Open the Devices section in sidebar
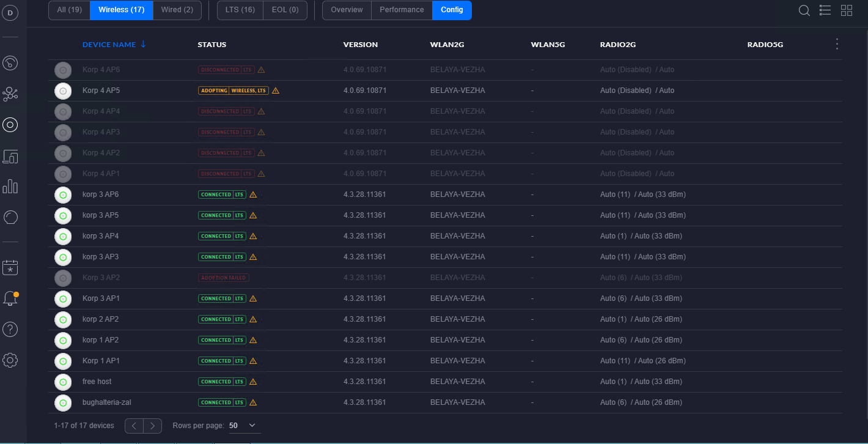Viewport: 868px width, 444px height. [10, 125]
